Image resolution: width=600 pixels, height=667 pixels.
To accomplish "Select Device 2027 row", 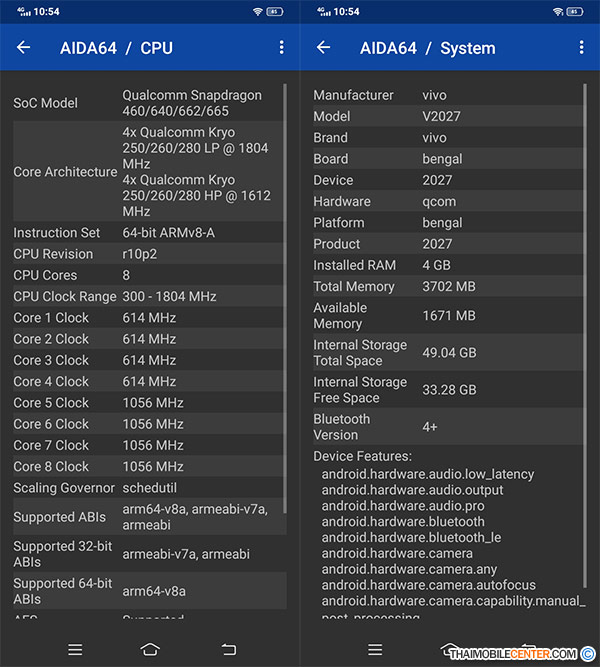I will [x=448, y=180].
